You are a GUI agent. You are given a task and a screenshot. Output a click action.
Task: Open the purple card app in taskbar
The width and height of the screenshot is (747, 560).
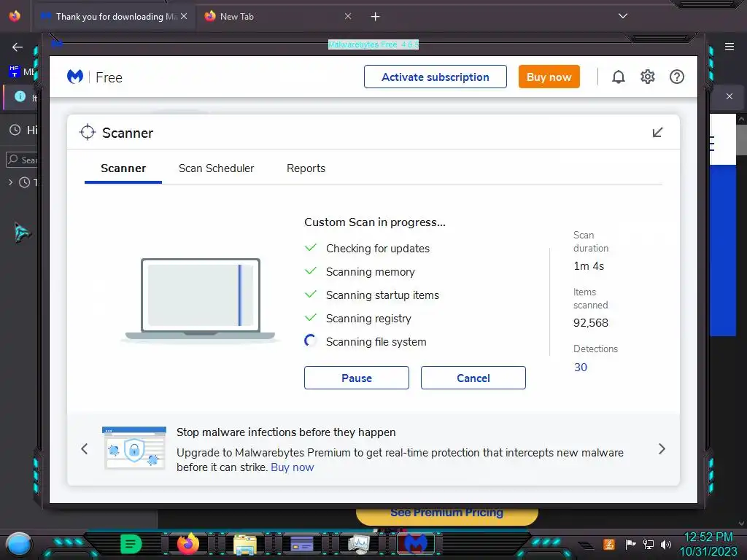[x=301, y=544]
